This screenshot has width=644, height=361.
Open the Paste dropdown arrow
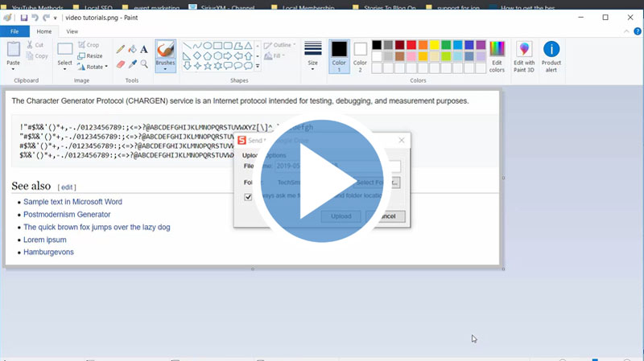14,69
